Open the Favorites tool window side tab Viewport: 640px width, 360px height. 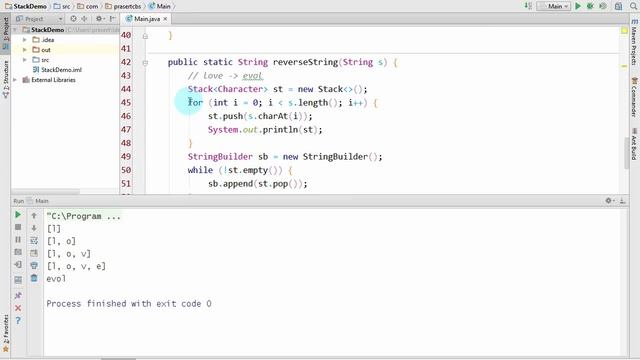(x=6, y=333)
